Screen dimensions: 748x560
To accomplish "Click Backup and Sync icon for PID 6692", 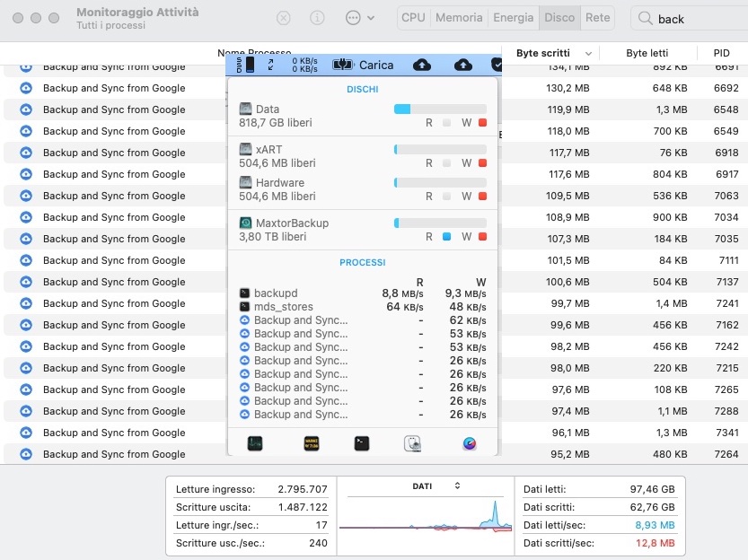I will 26,88.
